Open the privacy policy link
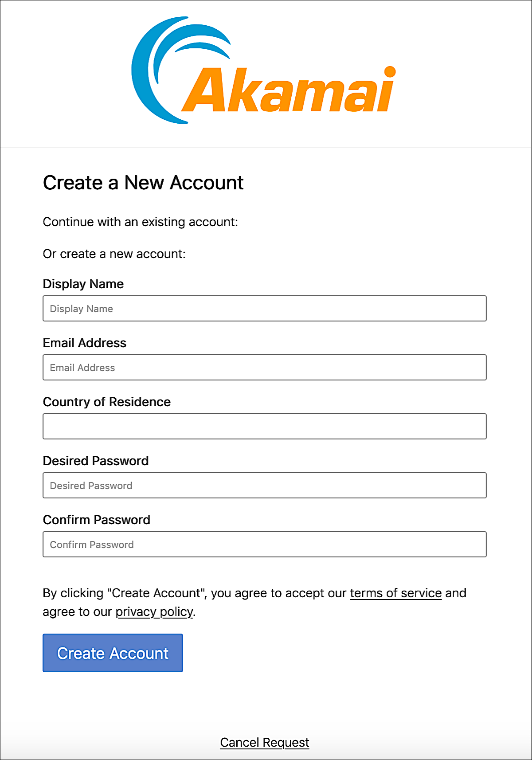Image resolution: width=532 pixels, height=760 pixels. [154, 612]
